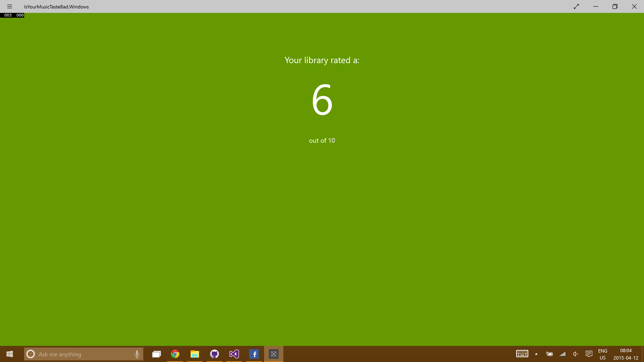
Task: Select the running IsYourMusicTasteBad taskbar app
Action: pyautogui.click(x=273, y=354)
